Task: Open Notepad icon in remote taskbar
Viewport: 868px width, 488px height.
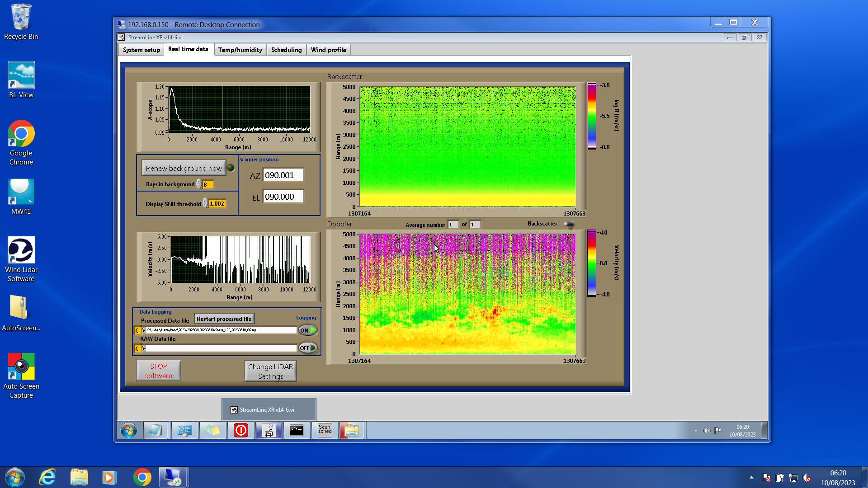Action: 156,430
